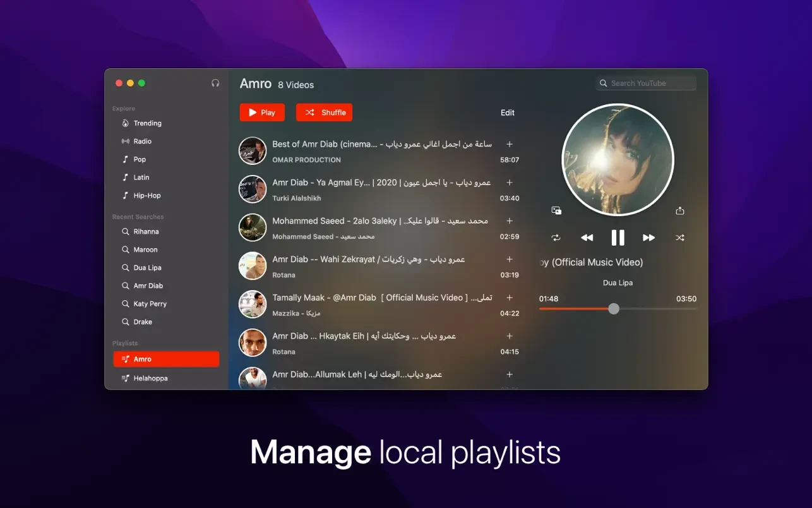Open the Trending section
The width and height of the screenshot is (812, 508).
147,123
